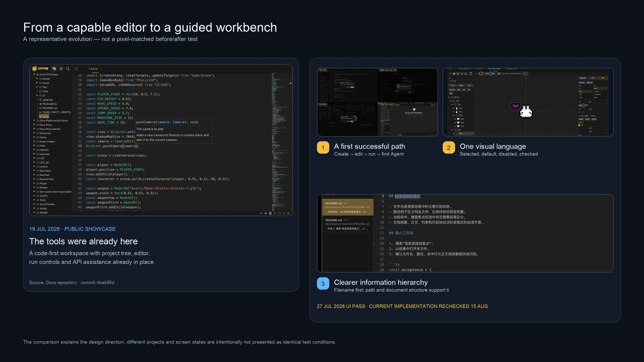Expand the Tetris folder

pos(34,200)
